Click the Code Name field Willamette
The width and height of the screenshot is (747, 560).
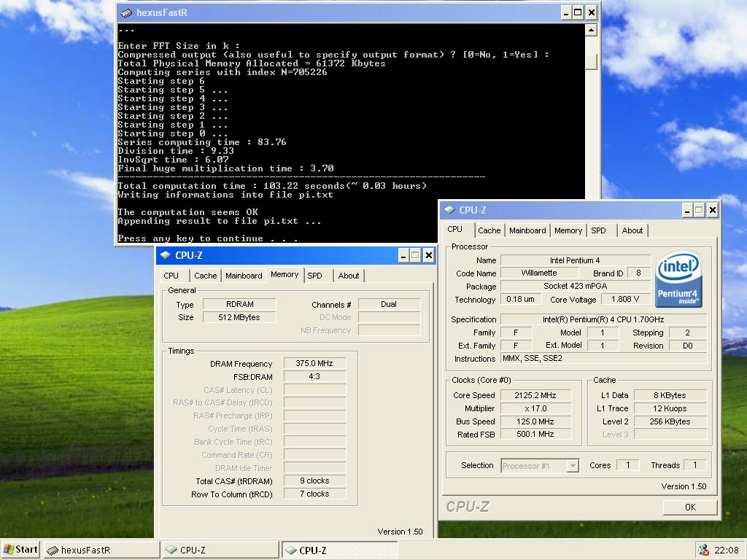tap(539, 273)
